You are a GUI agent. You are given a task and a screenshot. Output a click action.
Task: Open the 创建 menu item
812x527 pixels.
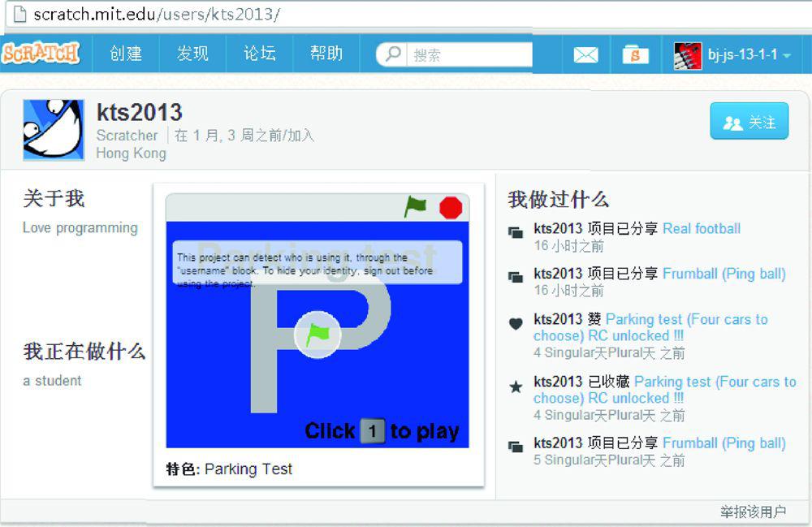[126, 54]
